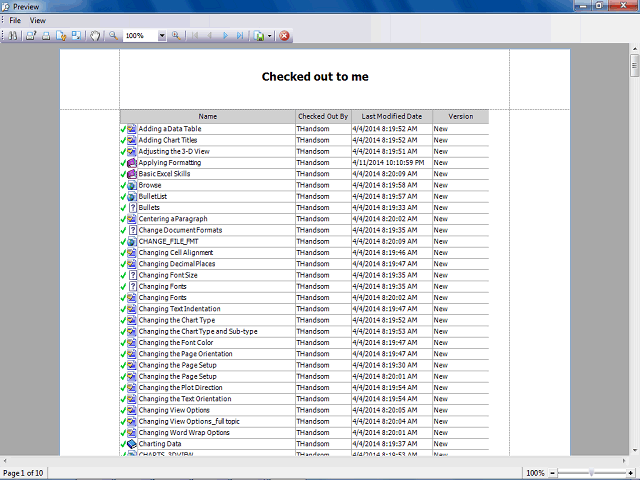Click the Quick Print icon

click(46, 36)
